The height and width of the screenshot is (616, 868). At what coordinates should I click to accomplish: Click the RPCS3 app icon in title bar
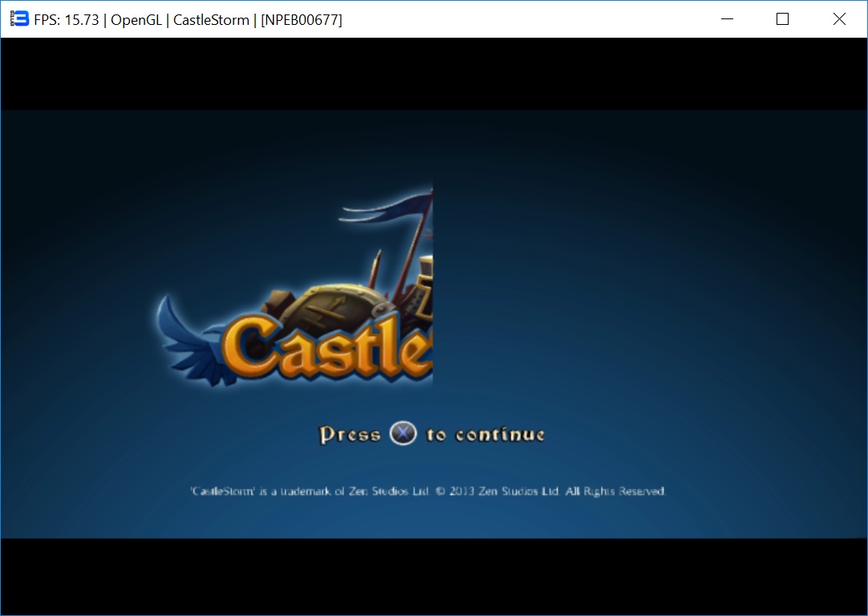(19, 19)
